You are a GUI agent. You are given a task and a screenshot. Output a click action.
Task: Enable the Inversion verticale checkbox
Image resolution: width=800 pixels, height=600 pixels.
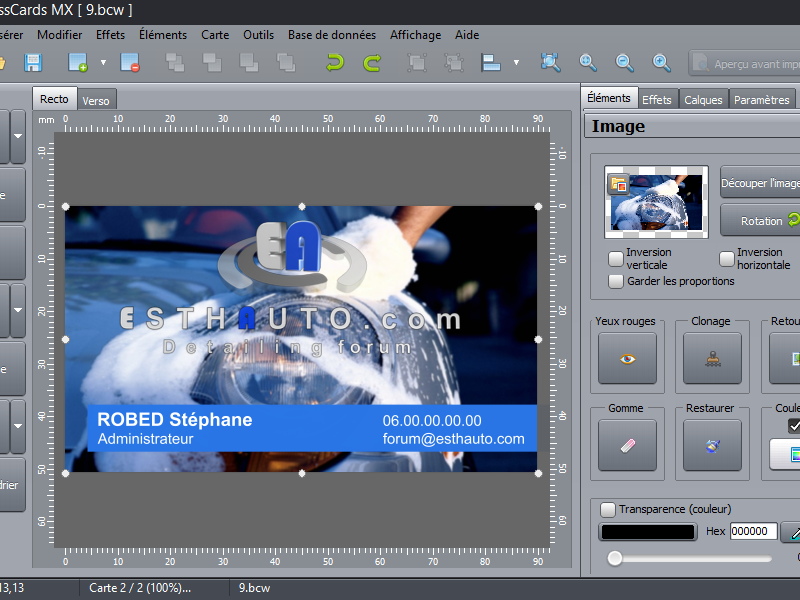click(x=616, y=258)
